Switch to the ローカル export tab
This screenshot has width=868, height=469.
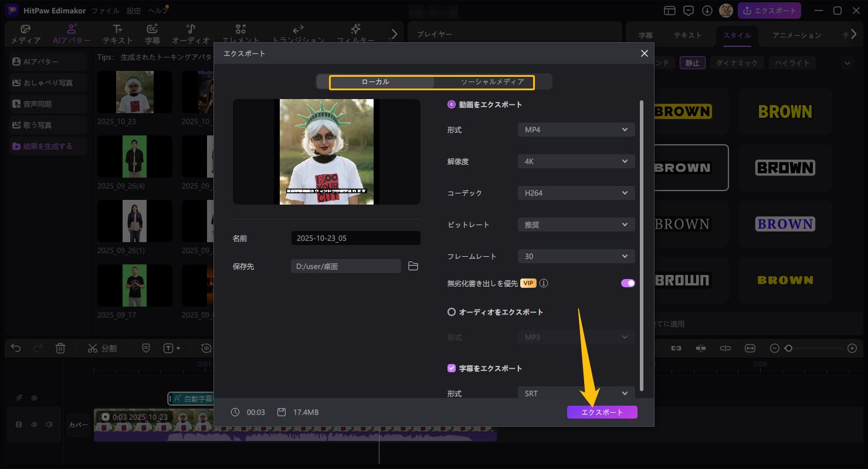point(375,82)
